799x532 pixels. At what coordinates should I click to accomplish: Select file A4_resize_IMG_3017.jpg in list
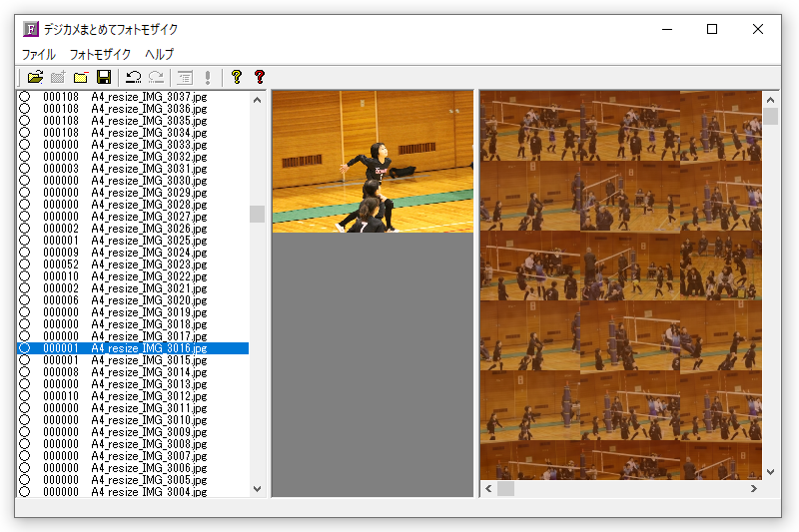click(149, 336)
